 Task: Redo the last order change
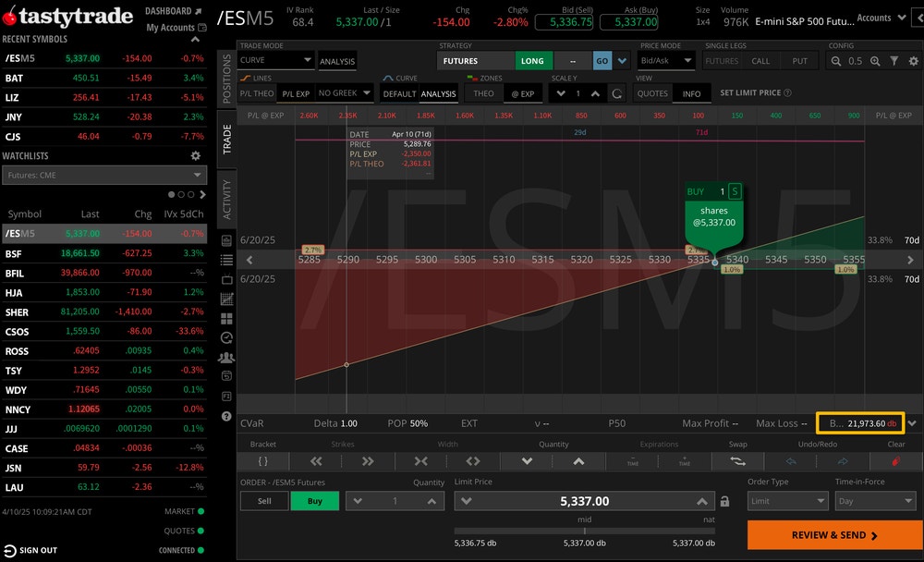pos(843,461)
